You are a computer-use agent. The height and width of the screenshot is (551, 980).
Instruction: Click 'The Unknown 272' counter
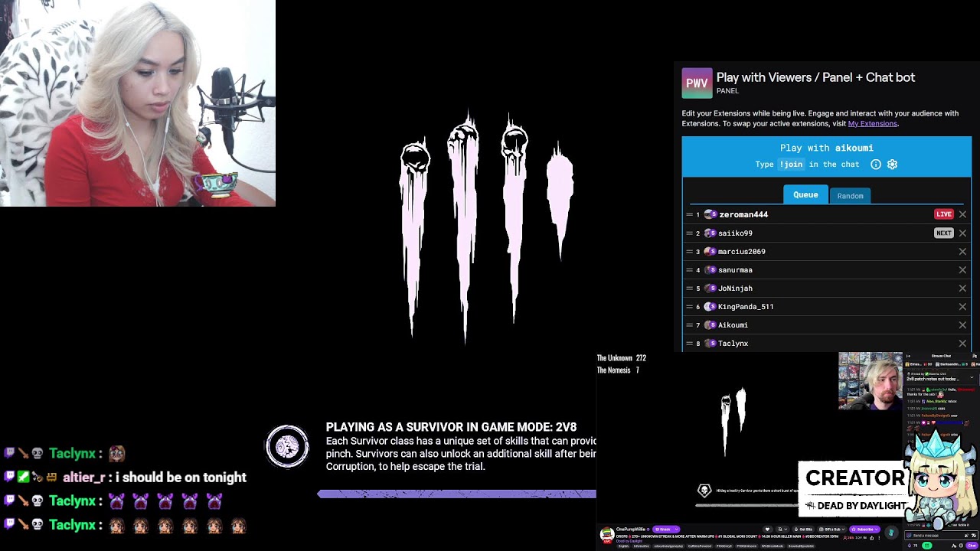point(621,358)
